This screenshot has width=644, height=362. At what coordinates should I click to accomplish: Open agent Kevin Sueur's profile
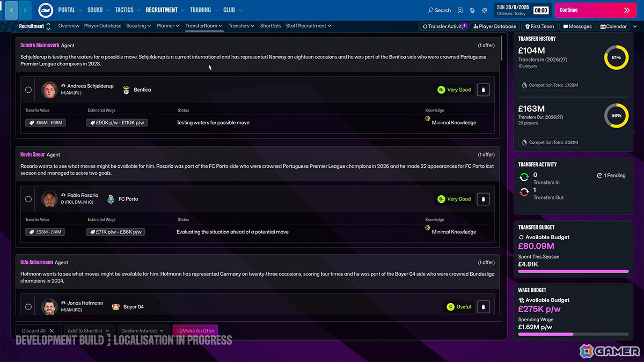pos(32,154)
